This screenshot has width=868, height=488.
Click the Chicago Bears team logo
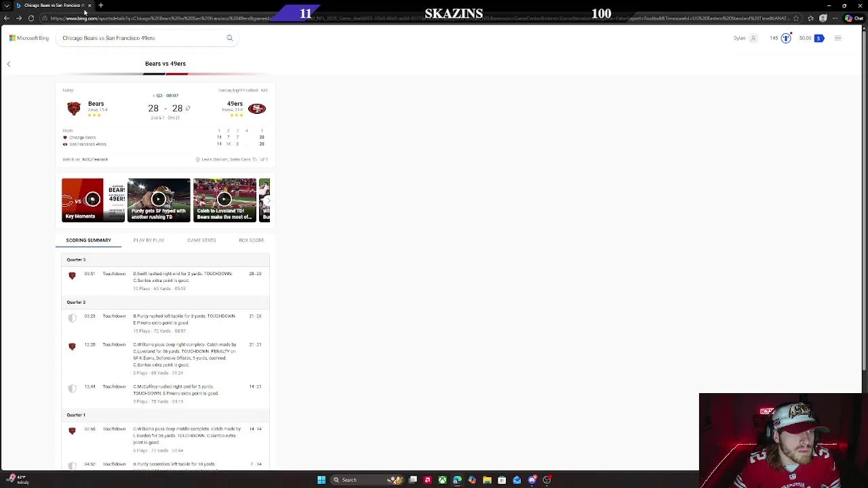click(x=74, y=108)
